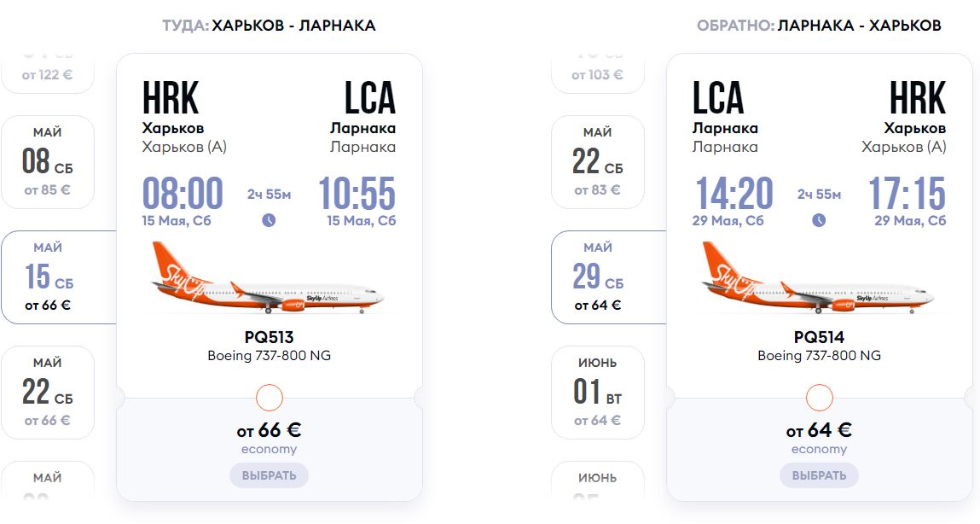Click the clock icon on return flight

pyautogui.click(x=819, y=220)
